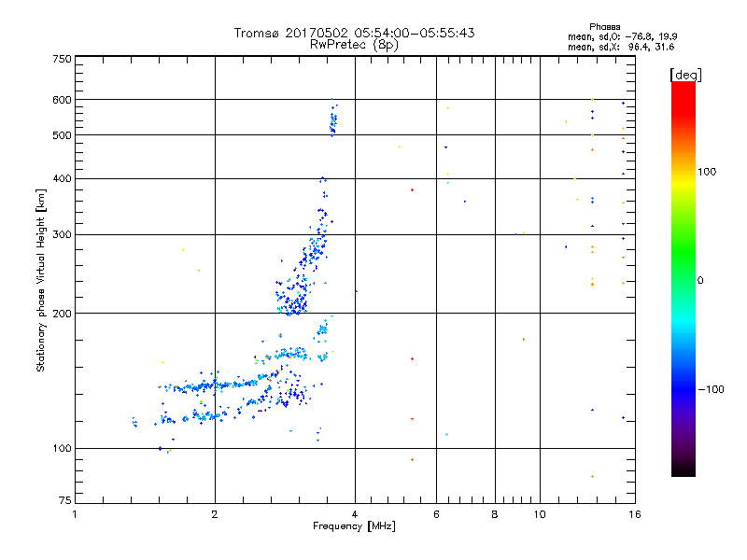Click the colorbar's red top region
747x560 pixels.
[684, 98]
